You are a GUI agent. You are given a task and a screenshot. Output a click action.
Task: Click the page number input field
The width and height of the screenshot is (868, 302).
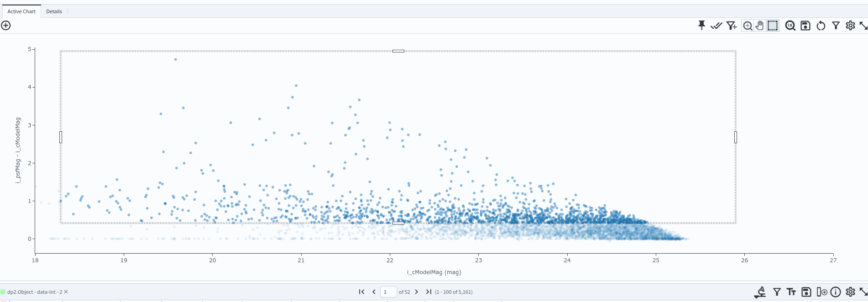click(388, 292)
